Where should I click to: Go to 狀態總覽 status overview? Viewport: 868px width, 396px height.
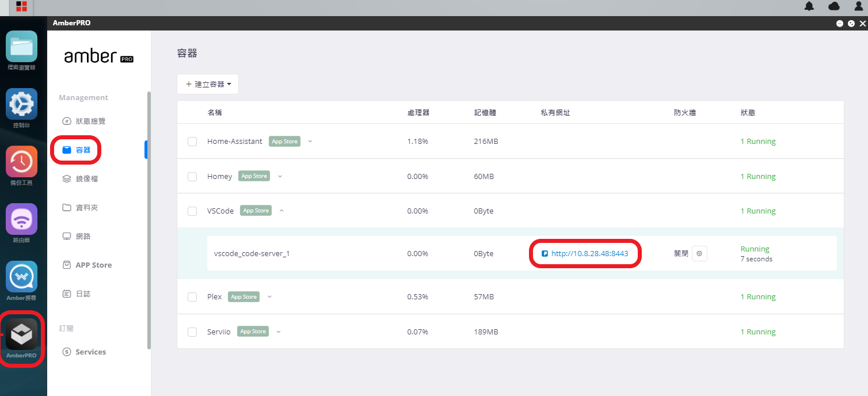tap(84, 121)
